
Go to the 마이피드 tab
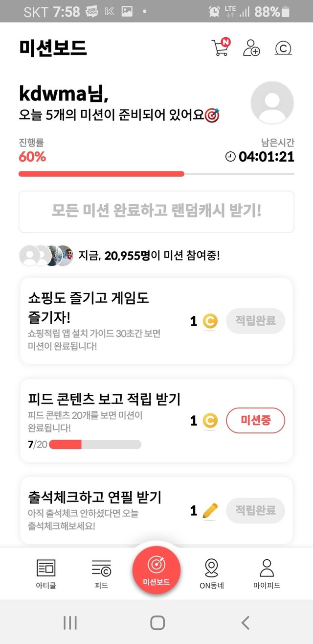pyautogui.click(x=267, y=573)
